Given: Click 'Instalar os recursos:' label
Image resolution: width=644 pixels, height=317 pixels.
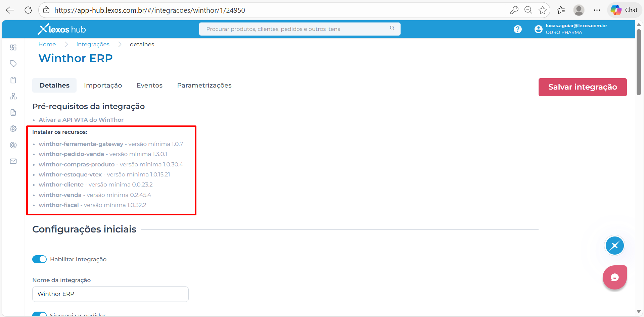Looking at the screenshot, I should tap(59, 132).
